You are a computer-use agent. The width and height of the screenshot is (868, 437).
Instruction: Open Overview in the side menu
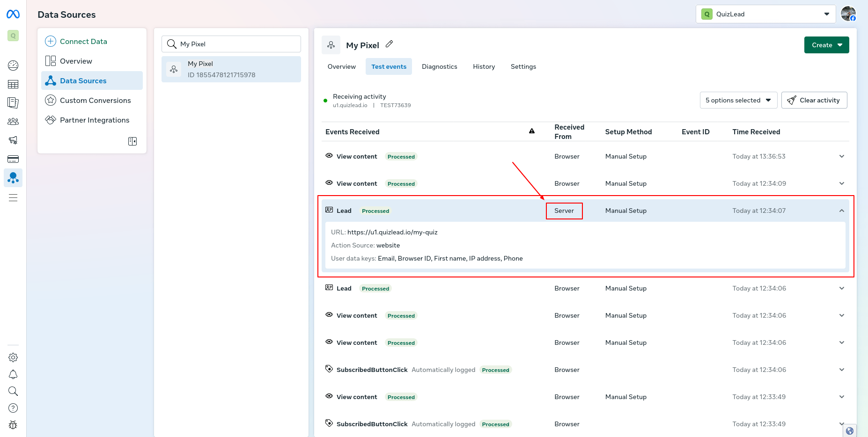92,61
